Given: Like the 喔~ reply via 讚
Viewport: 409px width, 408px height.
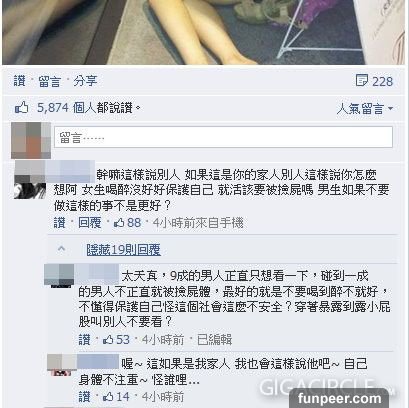Looking at the screenshot, I should coord(84,396).
